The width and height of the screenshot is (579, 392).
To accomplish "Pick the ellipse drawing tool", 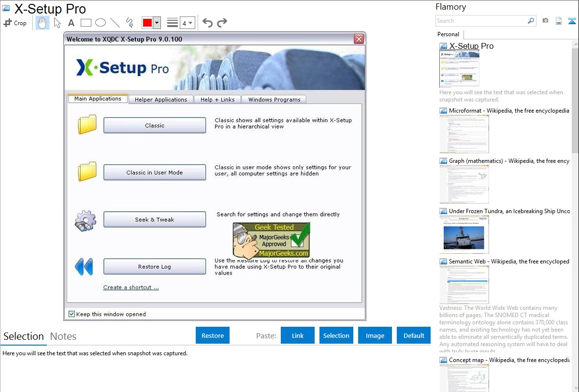I will coord(101,23).
